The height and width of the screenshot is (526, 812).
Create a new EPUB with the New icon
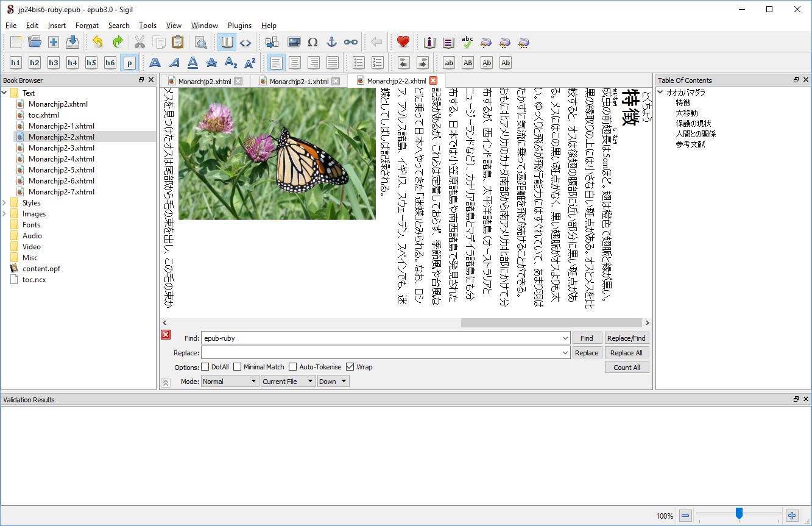point(16,42)
